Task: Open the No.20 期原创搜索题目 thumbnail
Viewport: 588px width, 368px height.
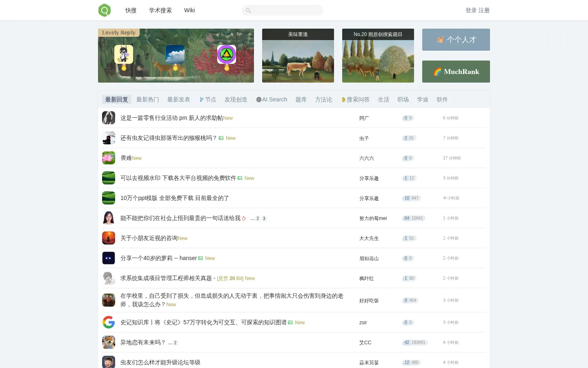Action: pyautogui.click(x=378, y=56)
